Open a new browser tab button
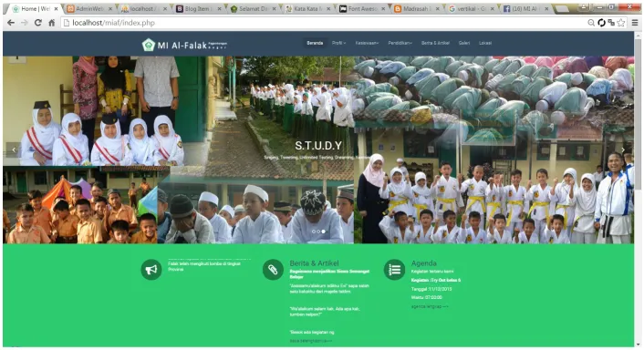The height and width of the screenshot is (350, 644). click(x=562, y=8)
